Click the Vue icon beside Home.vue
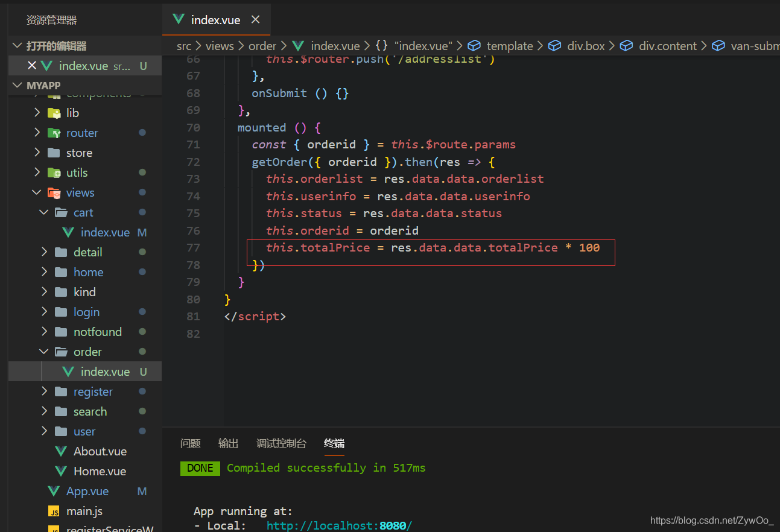 (x=61, y=471)
